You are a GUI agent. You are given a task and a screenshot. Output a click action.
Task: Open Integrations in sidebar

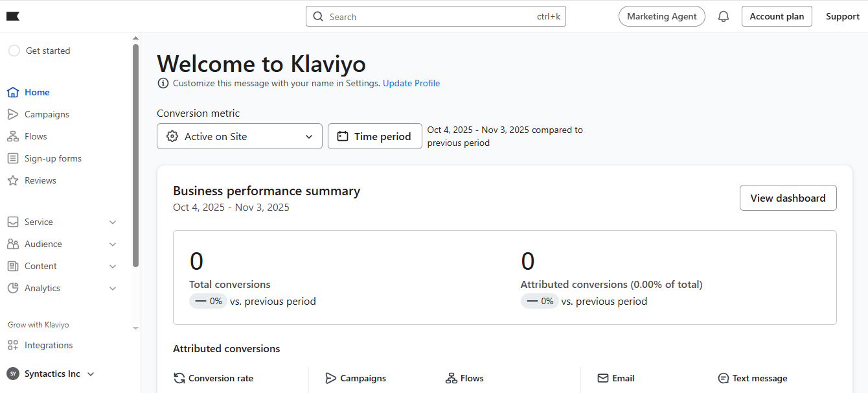pos(49,345)
